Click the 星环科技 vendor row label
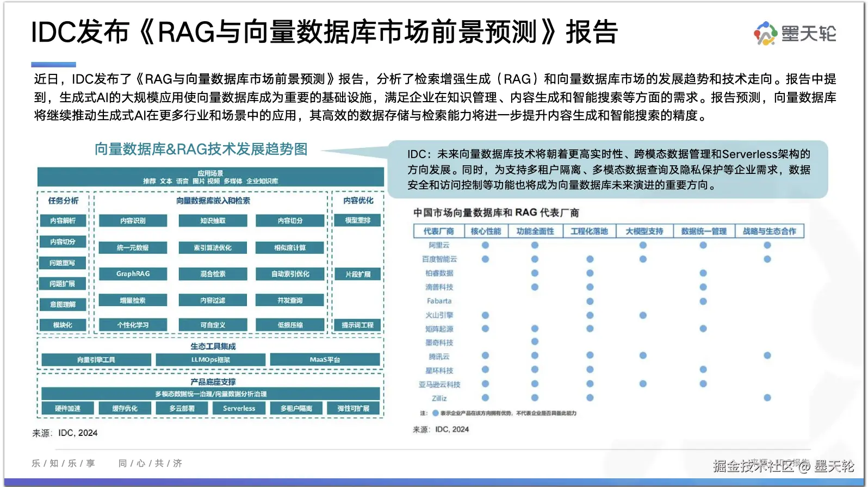Screen dimensions: 868x487 click(439, 371)
